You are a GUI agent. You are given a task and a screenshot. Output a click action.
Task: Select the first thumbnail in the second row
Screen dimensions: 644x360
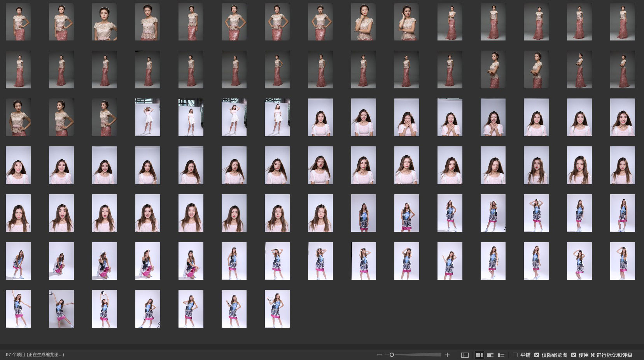[18, 70]
